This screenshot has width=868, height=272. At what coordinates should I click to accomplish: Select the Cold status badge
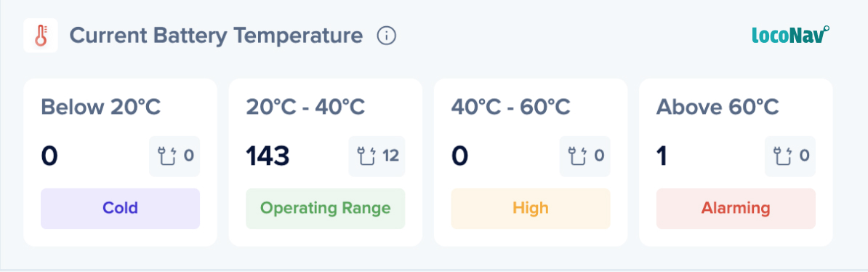coord(120,208)
